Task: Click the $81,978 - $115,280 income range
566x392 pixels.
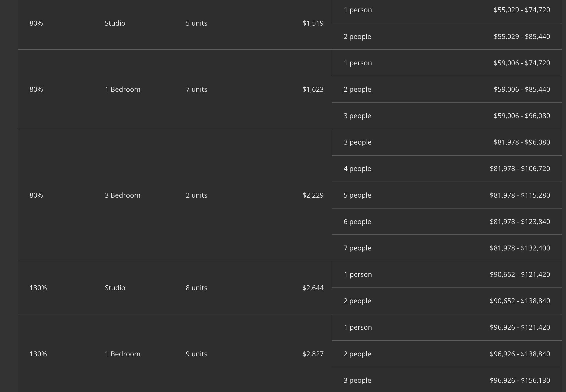Action: 520,195
